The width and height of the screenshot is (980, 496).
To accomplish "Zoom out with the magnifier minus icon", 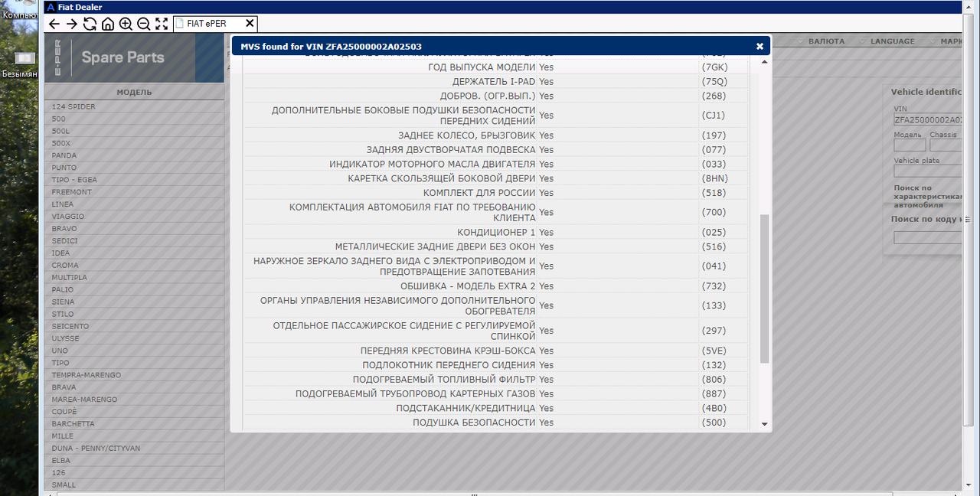I will point(143,24).
